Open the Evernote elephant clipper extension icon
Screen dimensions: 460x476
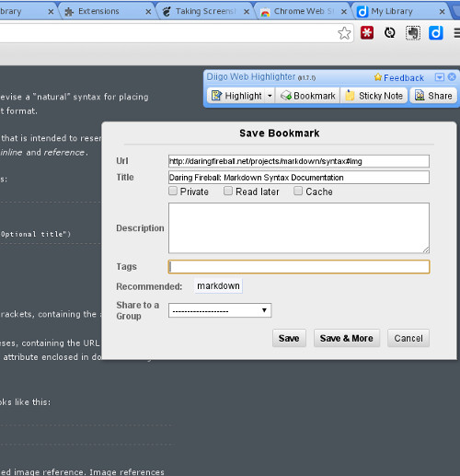(x=413, y=33)
